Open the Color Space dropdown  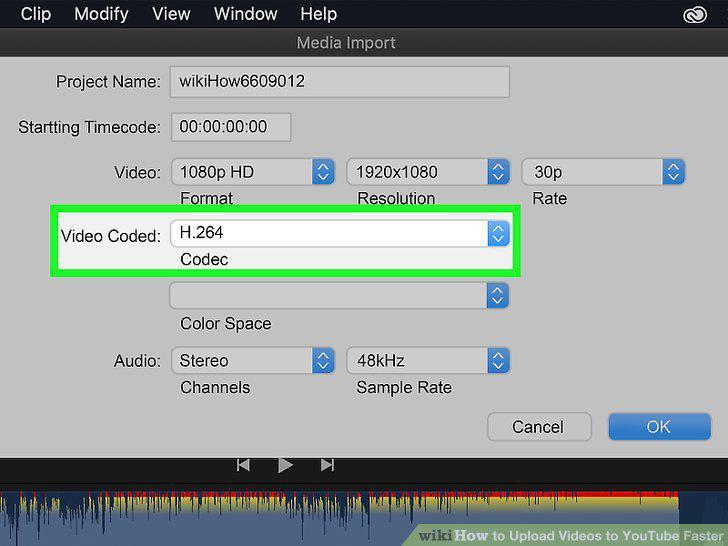pyautogui.click(x=339, y=295)
